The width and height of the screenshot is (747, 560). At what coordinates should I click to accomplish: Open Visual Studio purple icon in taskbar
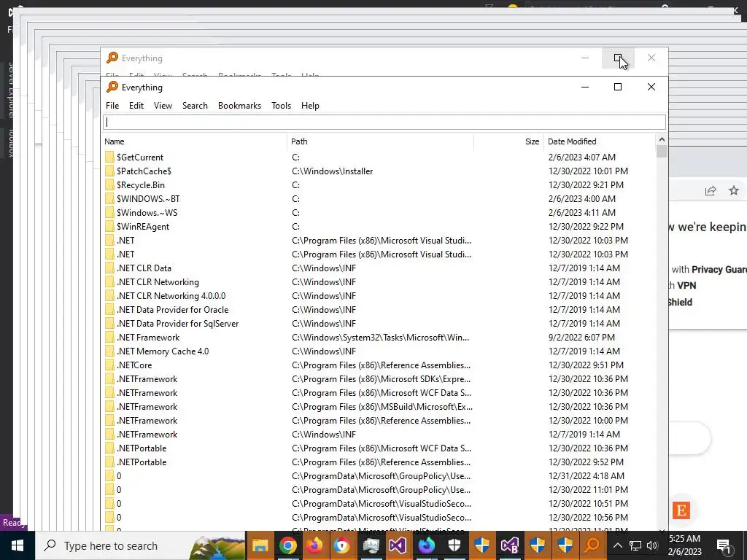pyautogui.click(x=398, y=545)
